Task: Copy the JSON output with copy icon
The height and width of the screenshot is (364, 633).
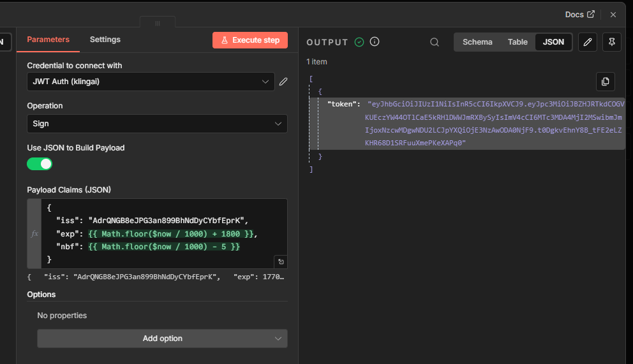Action: pyautogui.click(x=605, y=81)
